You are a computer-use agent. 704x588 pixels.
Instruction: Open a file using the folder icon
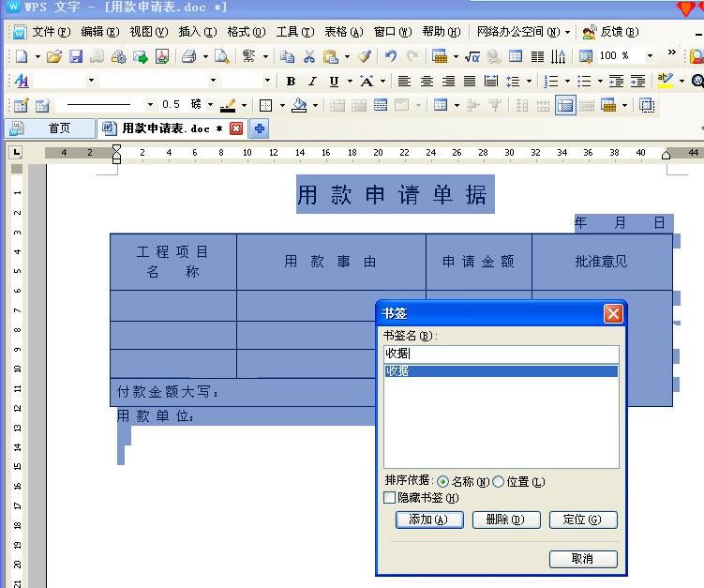pyautogui.click(x=53, y=56)
